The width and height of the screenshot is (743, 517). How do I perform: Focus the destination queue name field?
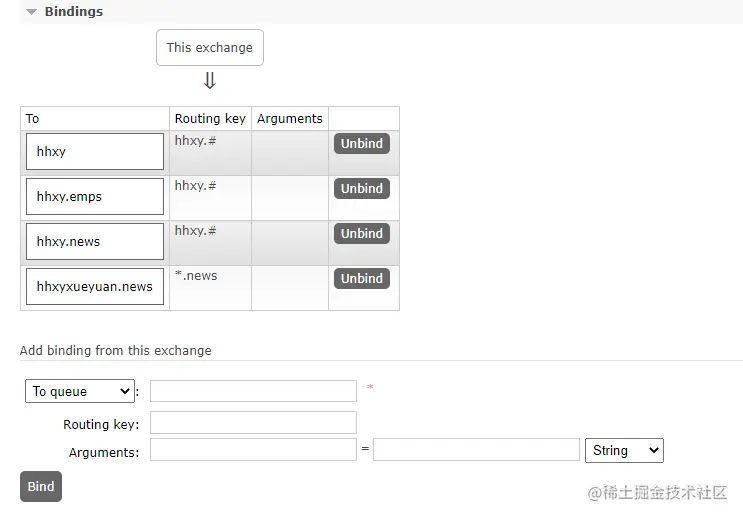coord(253,391)
